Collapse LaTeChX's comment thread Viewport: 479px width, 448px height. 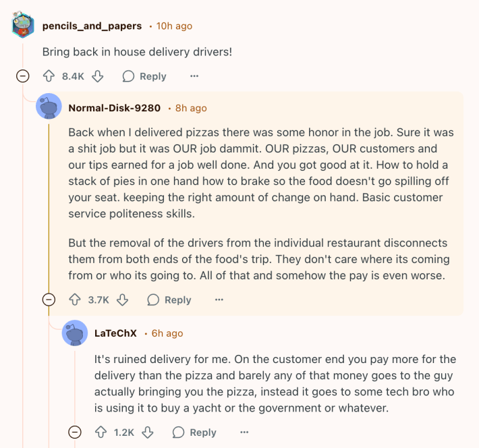pyautogui.click(x=75, y=432)
